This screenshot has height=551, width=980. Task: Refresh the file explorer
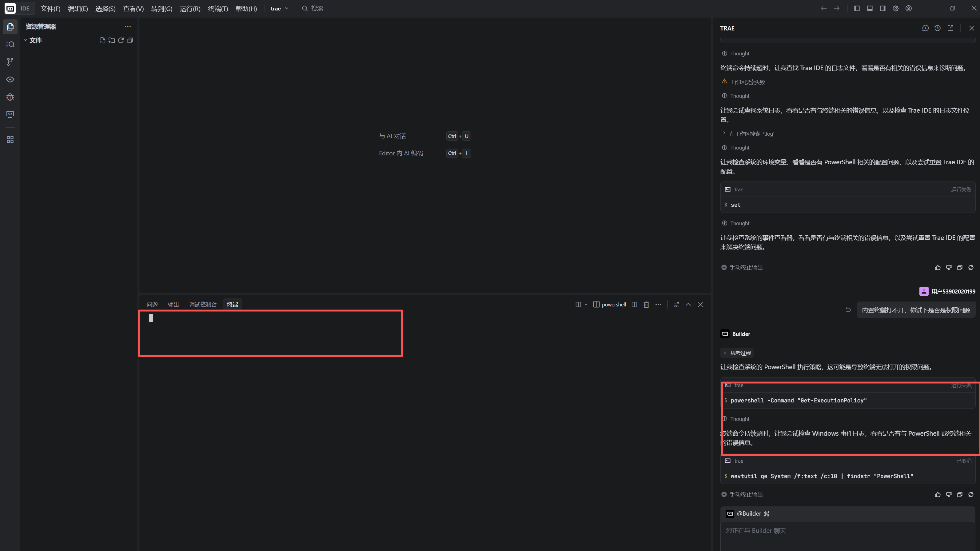click(x=121, y=40)
